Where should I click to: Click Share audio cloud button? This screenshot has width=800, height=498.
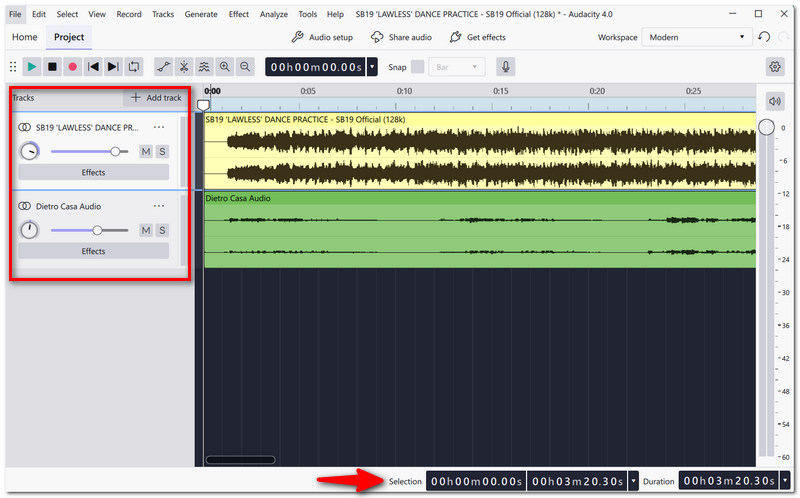(x=401, y=37)
